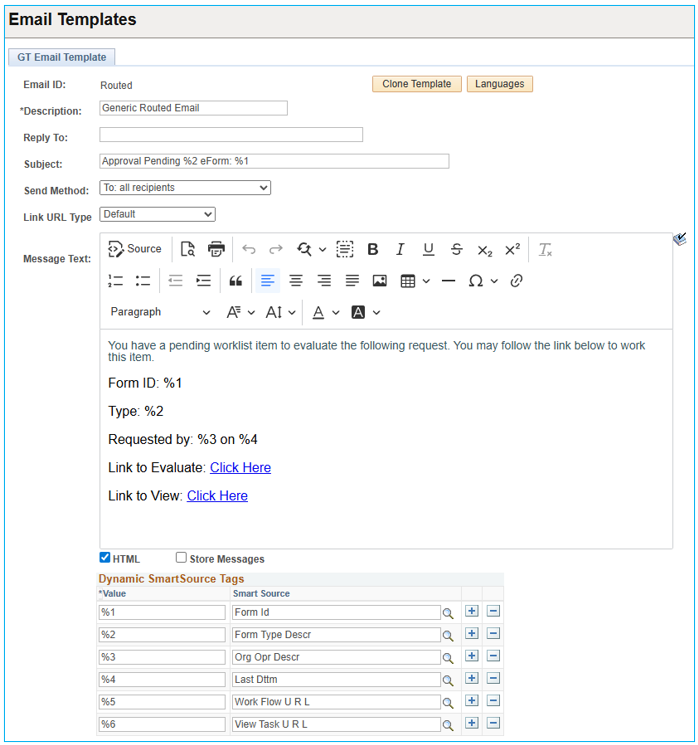This screenshot has height=745, width=698.
Task: Click Link to Evaluate Click Here link
Action: coord(240,468)
